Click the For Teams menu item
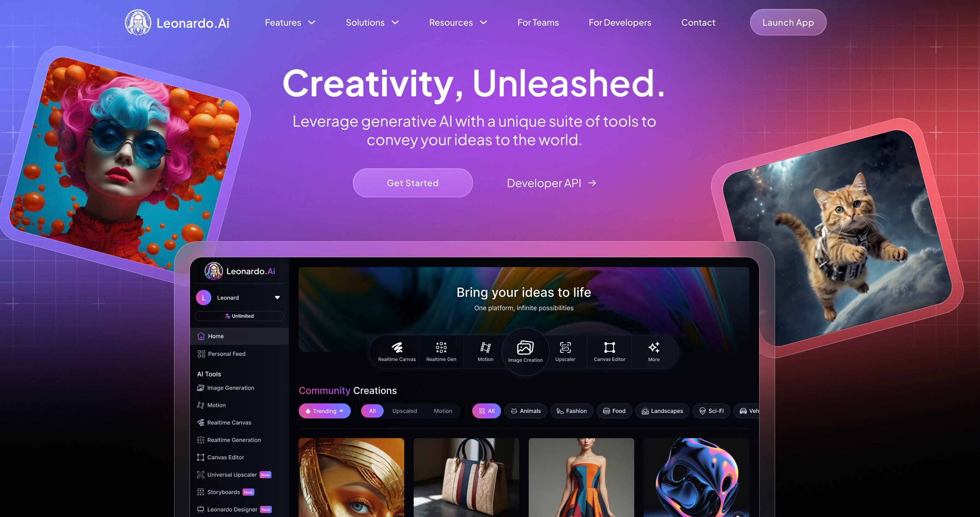 pos(537,23)
